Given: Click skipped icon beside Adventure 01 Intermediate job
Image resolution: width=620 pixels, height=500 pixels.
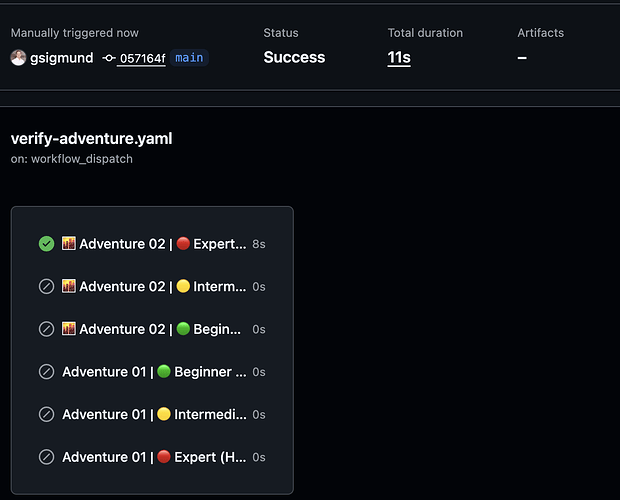Looking at the screenshot, I should pyautogui.click(x=46, y=414).
